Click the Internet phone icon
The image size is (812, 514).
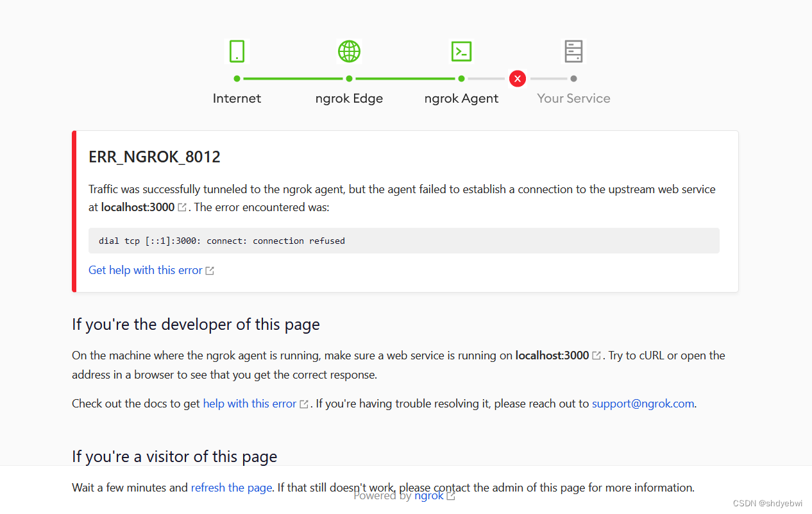pyautogui.click(x=237, y=51)
